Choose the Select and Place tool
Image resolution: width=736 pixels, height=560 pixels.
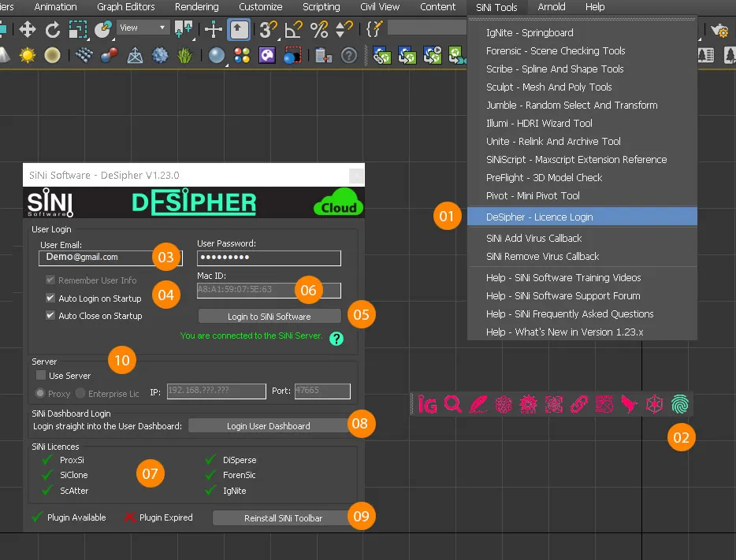click(x=102, y=30)
